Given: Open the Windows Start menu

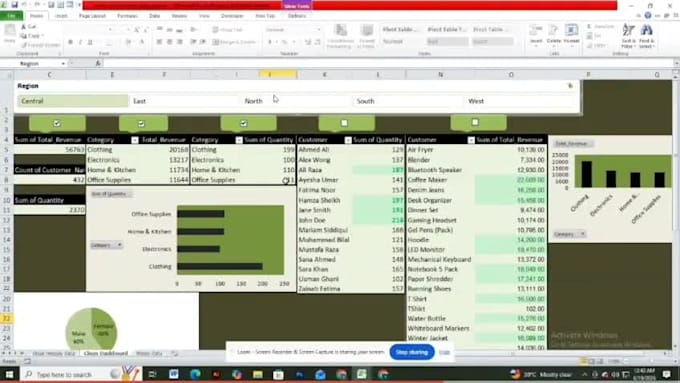Looking at the screenshot, I should coord(9,374).
